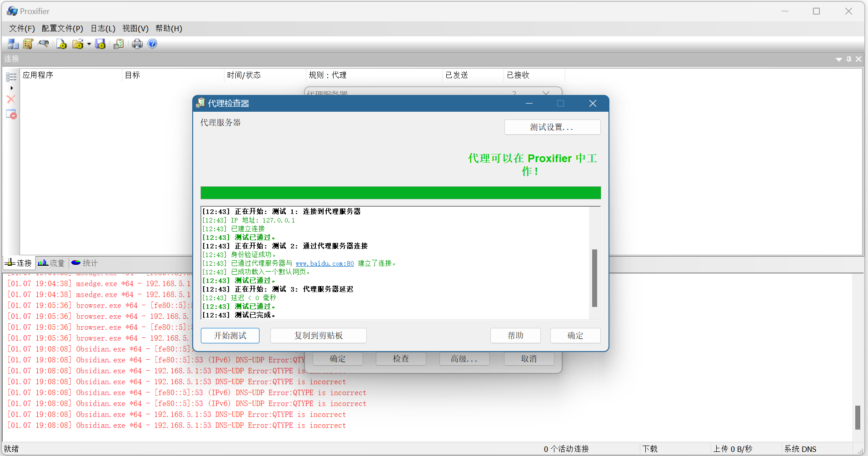Click the 开始测试 button

[x=230, y=336]
